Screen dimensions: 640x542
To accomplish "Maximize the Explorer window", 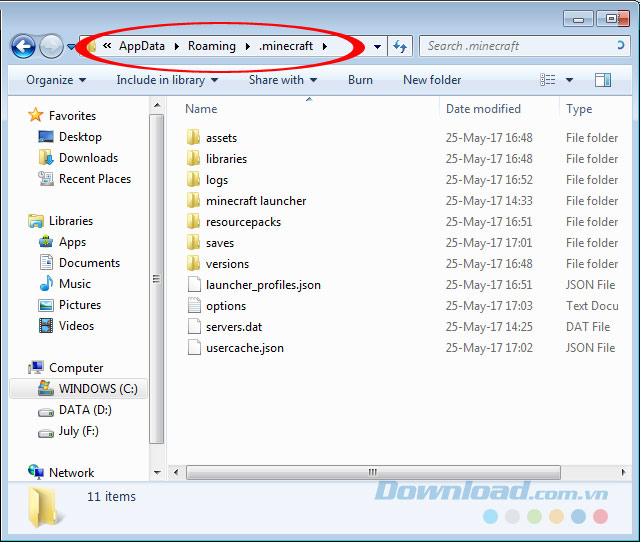I will [x=611, y=19].
